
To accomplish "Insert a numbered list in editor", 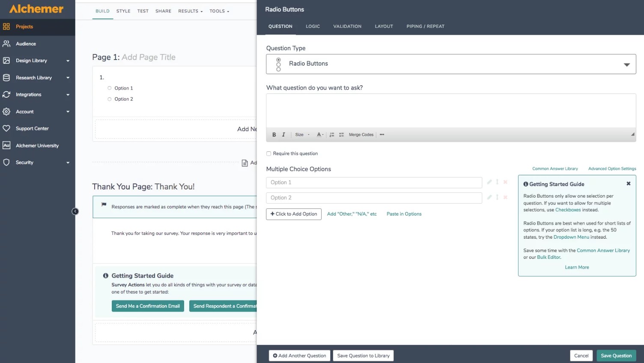I will (332, 135).
